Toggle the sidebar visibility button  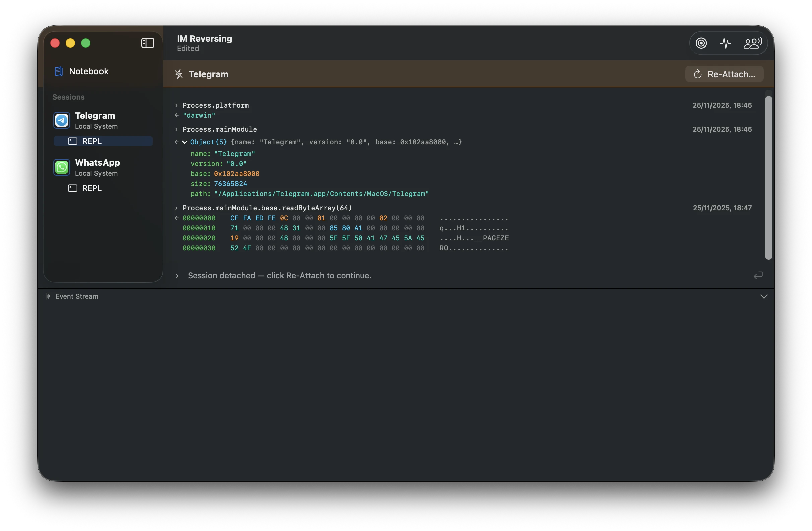(148, 43)
